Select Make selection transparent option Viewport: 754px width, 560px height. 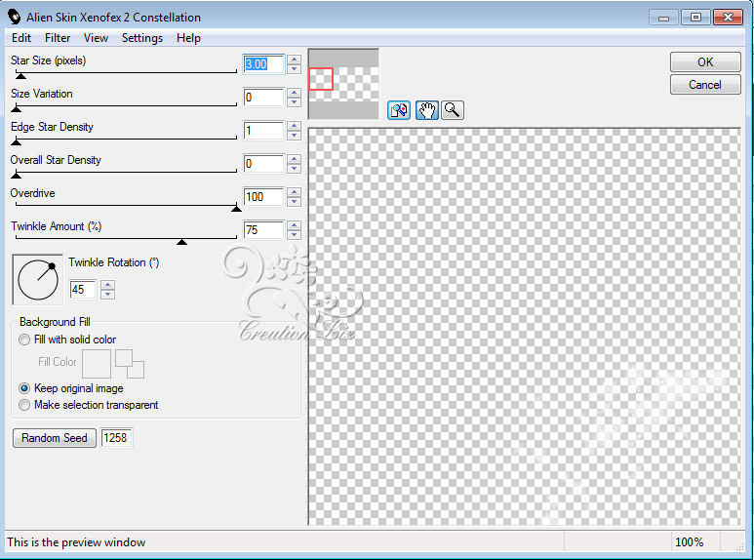[24, 405]
